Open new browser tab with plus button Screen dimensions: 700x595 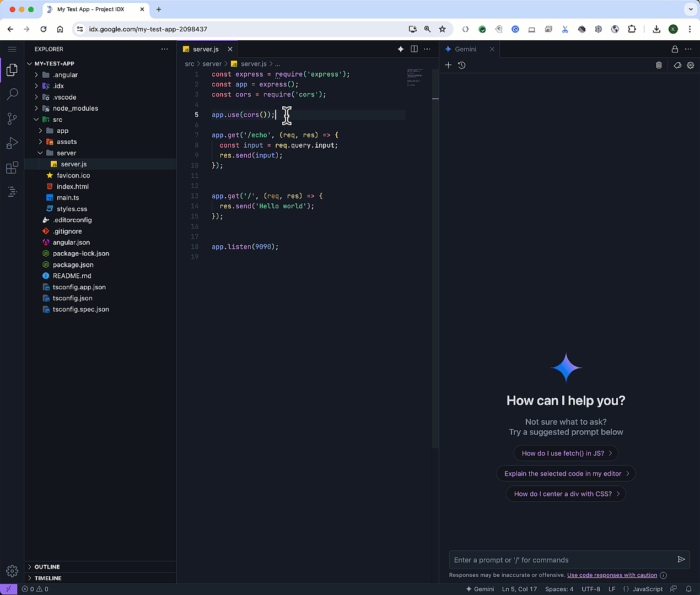tap(159, 9)
